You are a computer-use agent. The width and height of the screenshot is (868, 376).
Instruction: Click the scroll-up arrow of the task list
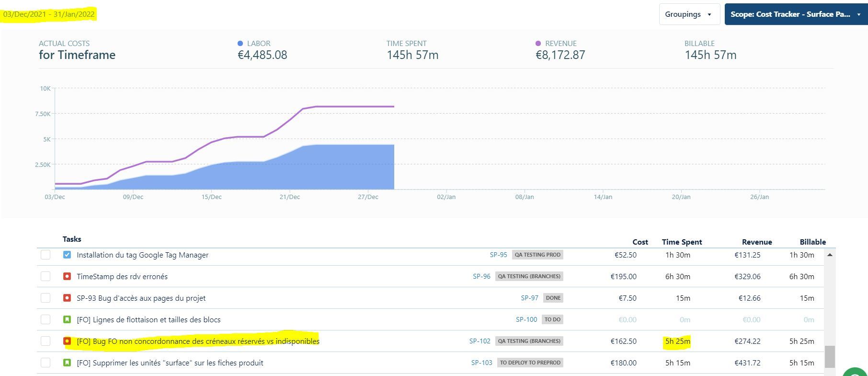point(830,255)
